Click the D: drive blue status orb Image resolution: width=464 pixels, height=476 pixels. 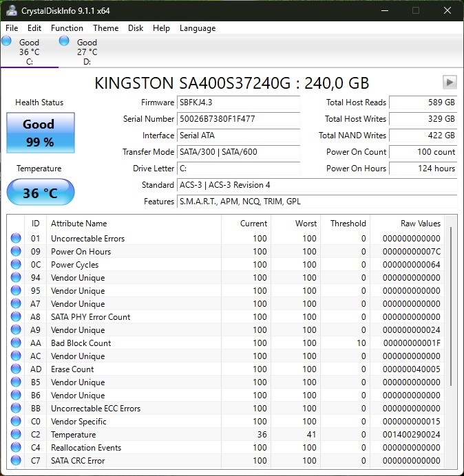[x=64, y=41]
